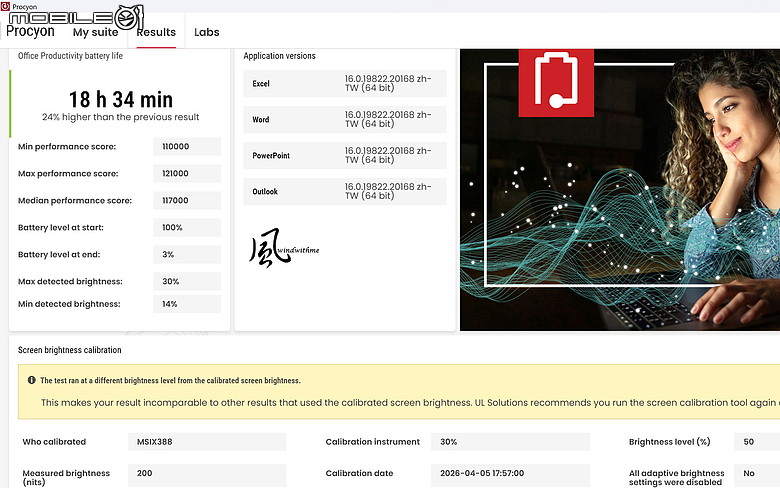
Task: Click Min detected brightness value 14%
Action: point(187,304)
